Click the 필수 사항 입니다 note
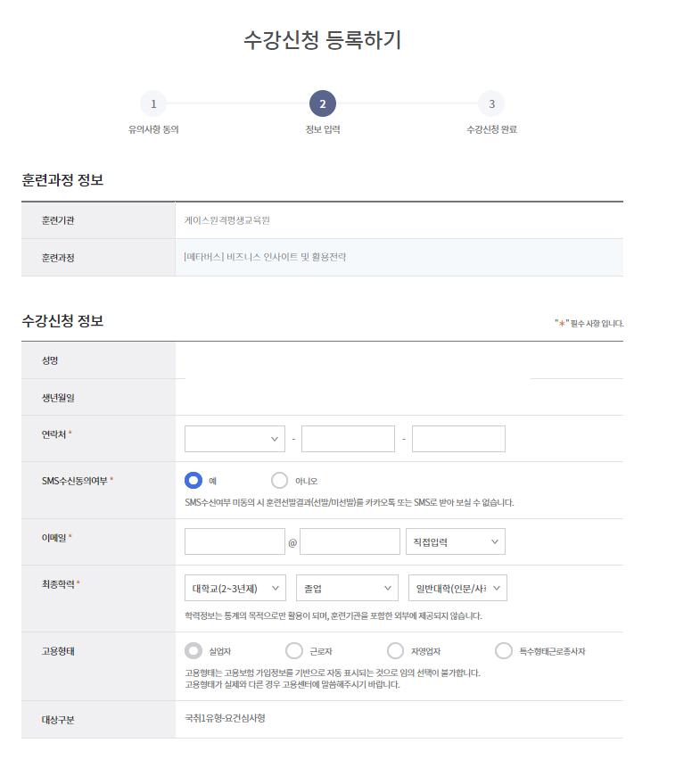 tap(589, 323)
